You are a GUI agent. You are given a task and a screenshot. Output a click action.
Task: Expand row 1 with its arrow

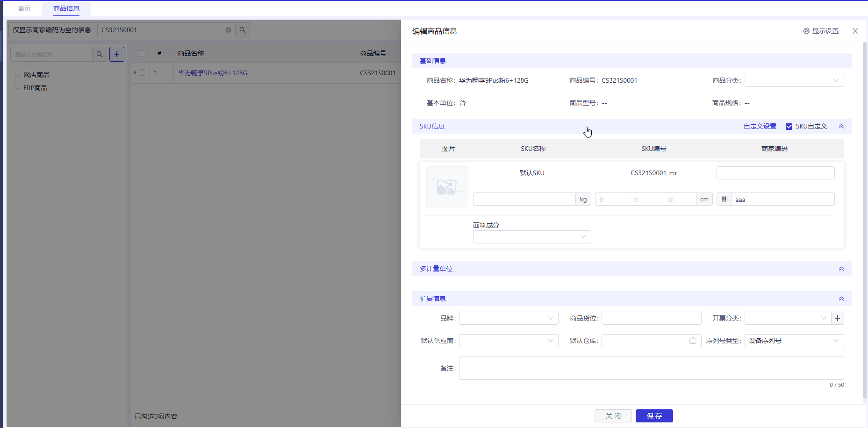pos(135,72)
